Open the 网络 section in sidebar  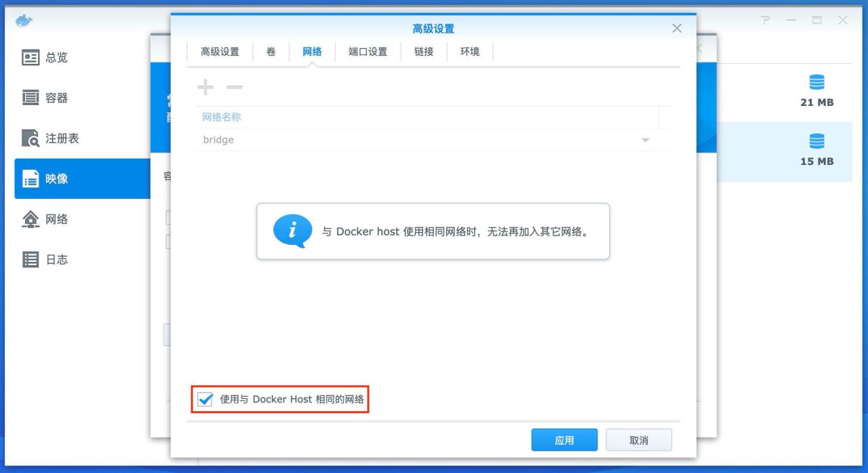pos(82,219)
